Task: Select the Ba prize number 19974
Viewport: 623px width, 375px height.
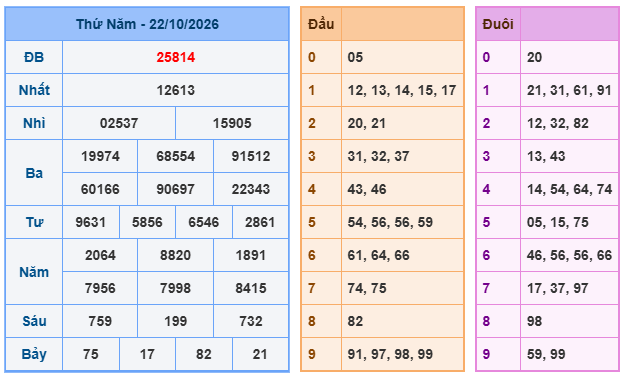Action: [x=100, y=156]
